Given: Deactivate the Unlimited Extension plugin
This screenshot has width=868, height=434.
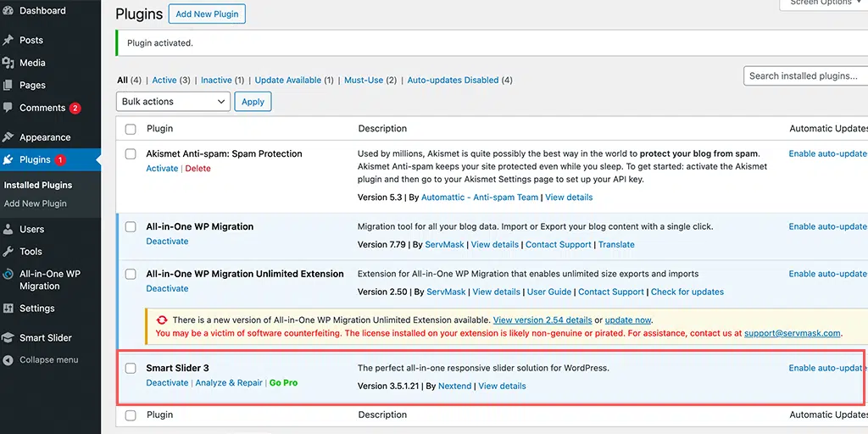Looking at the screenshot, I should click(167, 288).
